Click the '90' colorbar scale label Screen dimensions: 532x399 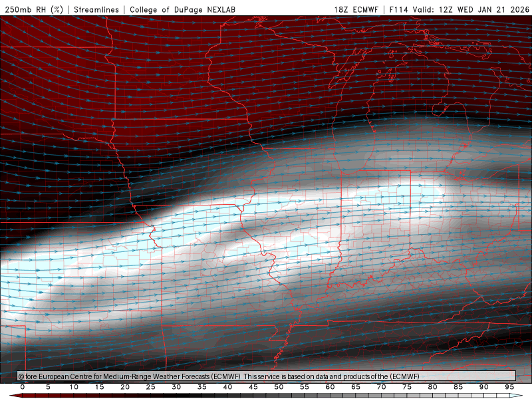point(484,387)
